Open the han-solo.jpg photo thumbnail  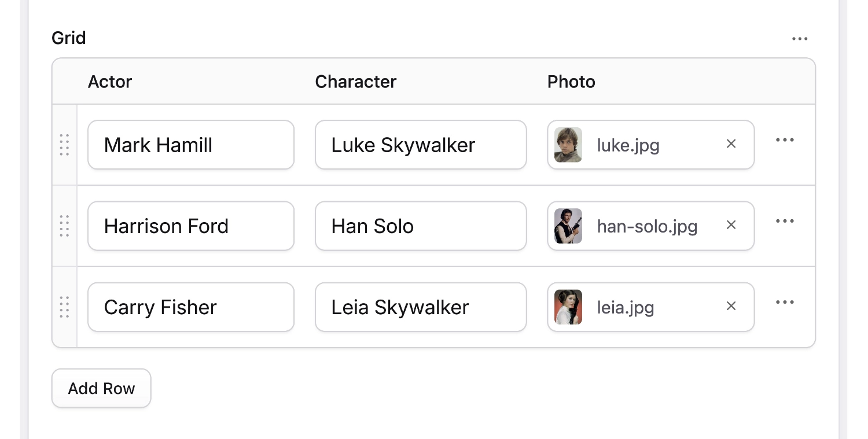tap(568, 226)
